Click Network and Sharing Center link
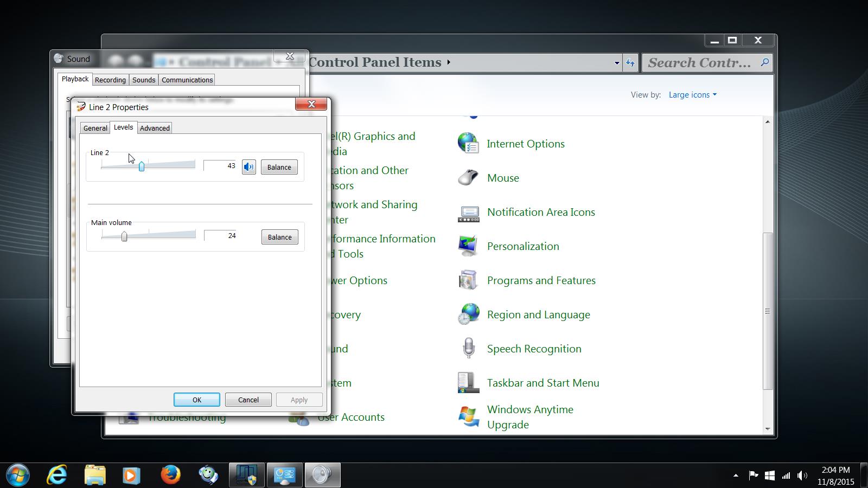The image size is (868, 488). [373, 212]
